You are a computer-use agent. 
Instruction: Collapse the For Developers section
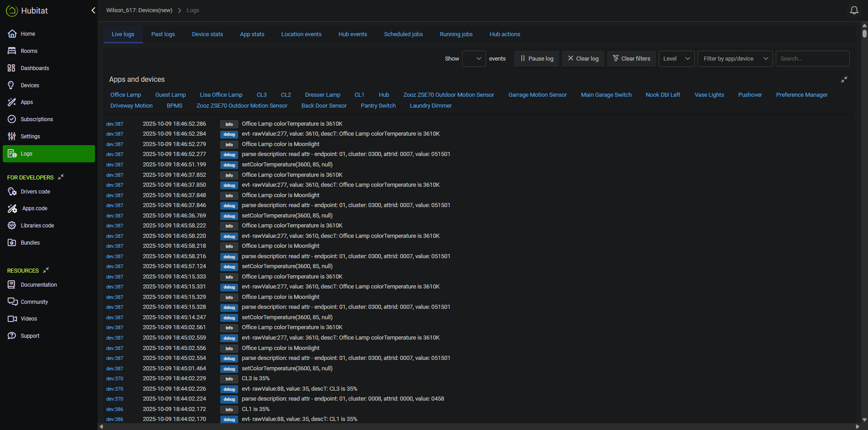point(61,177)
